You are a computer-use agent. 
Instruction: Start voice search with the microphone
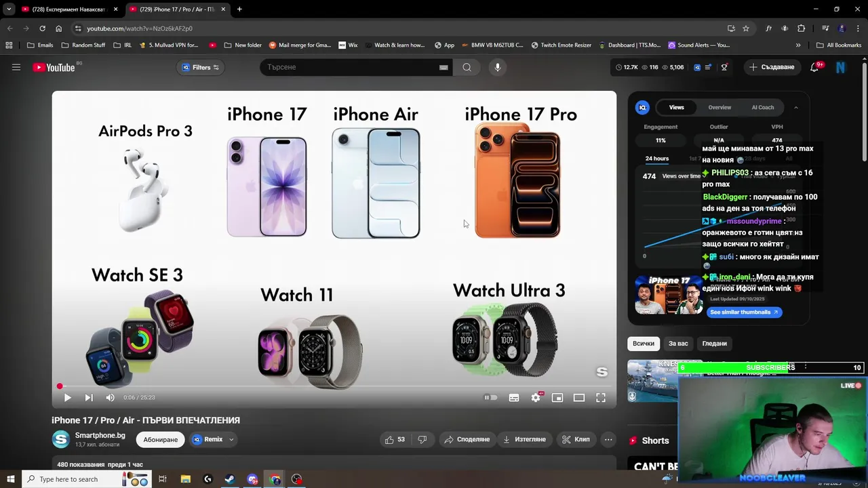(497, 67)
